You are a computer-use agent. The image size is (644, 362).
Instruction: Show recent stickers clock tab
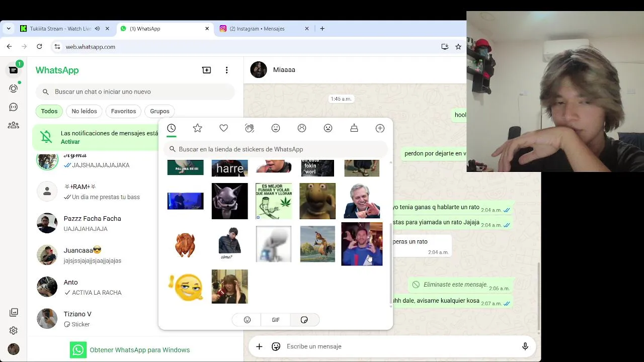coord(172,128)
